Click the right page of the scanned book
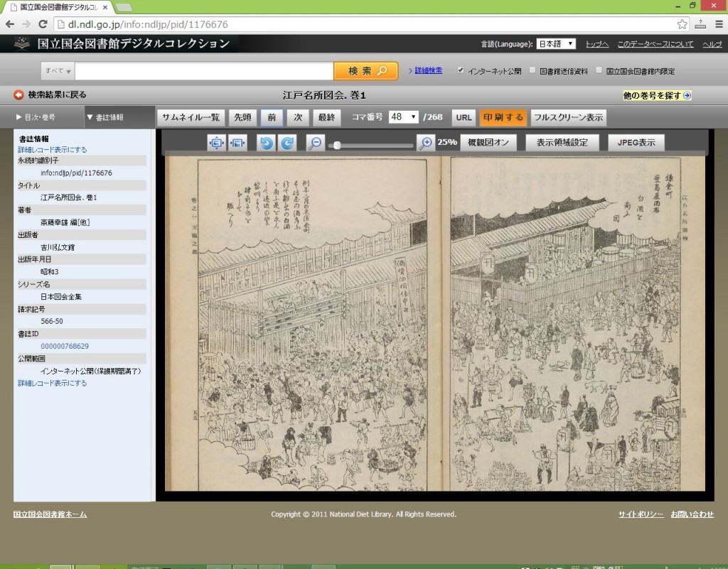 coord(573,324)
